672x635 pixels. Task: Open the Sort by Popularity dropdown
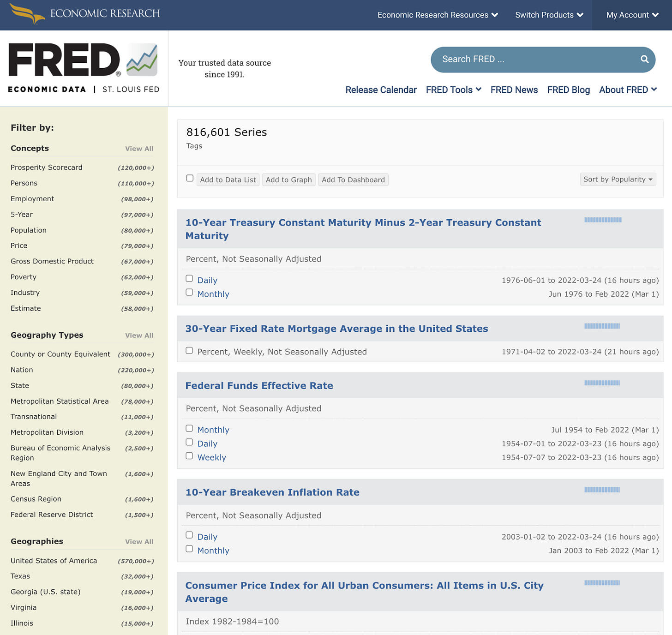pos(618,179)
